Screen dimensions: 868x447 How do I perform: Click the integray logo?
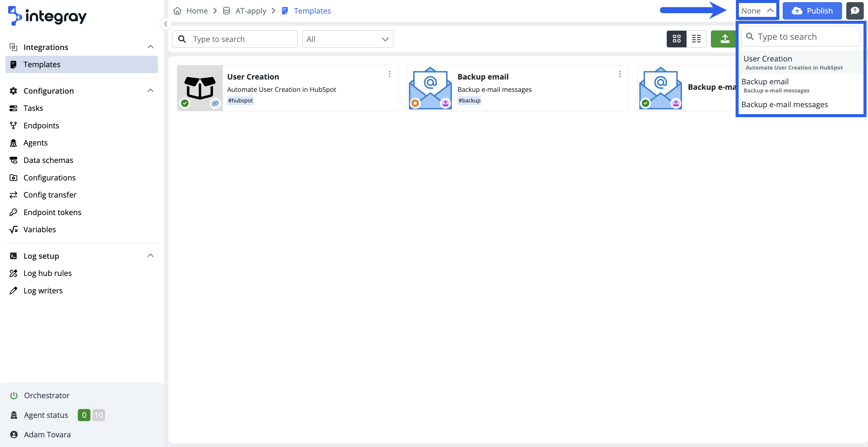[x=47, y=15]
